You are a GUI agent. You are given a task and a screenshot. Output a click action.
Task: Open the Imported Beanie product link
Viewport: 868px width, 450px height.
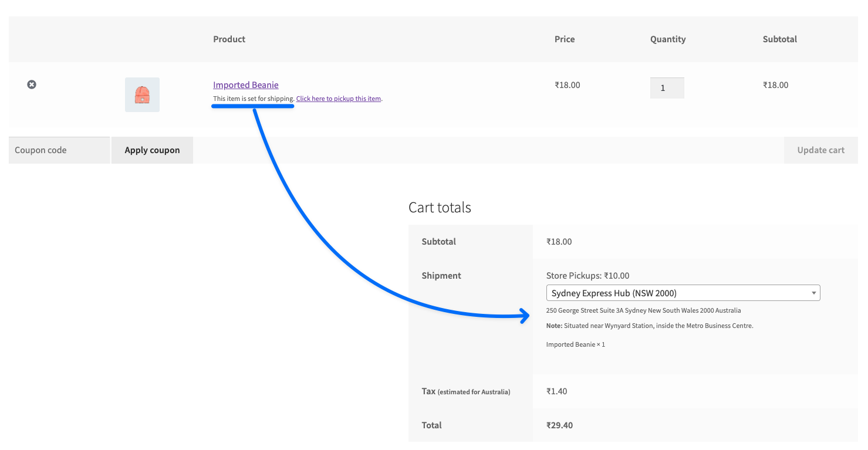coord(245,85)
